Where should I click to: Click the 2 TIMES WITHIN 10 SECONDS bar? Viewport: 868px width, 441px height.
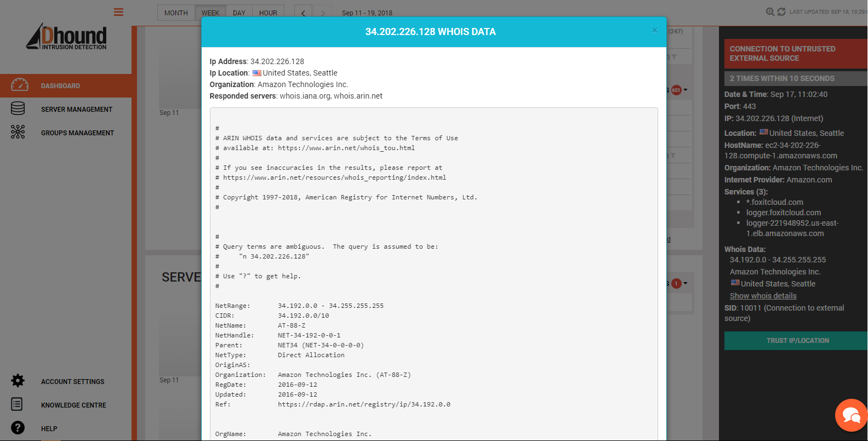796,78
